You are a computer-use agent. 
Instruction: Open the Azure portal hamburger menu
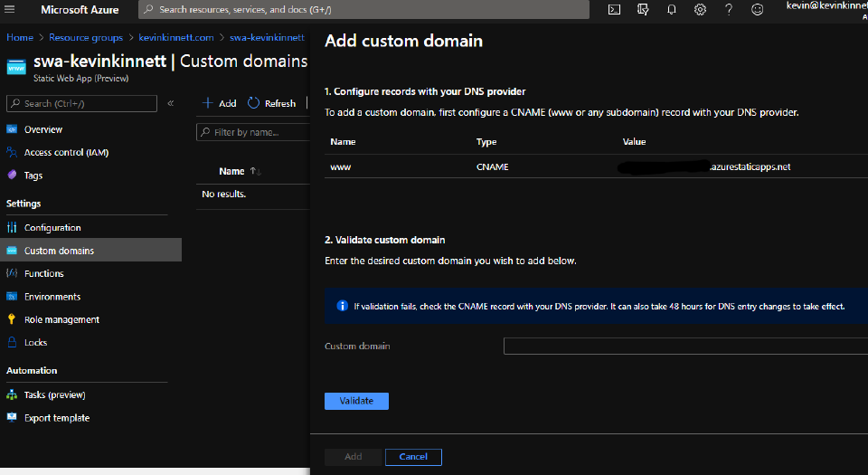pos(9,9)
